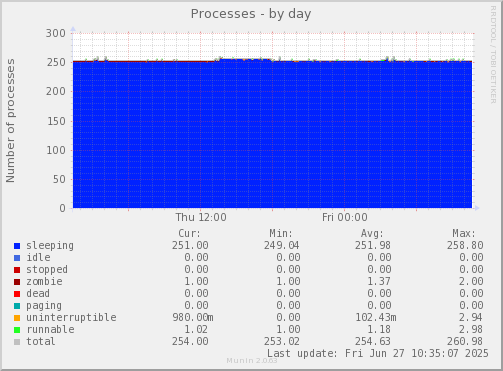Click zombie maximum value 2.00

pos(471,281)
